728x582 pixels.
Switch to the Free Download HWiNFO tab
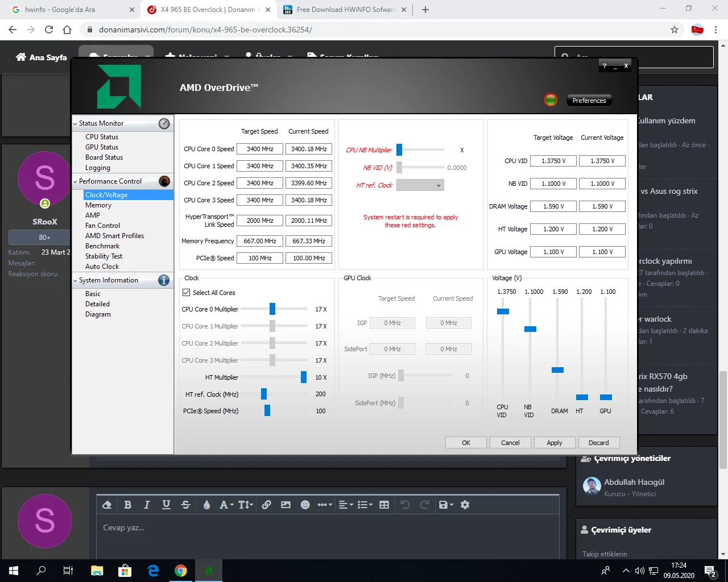click(x=345, y=10)
